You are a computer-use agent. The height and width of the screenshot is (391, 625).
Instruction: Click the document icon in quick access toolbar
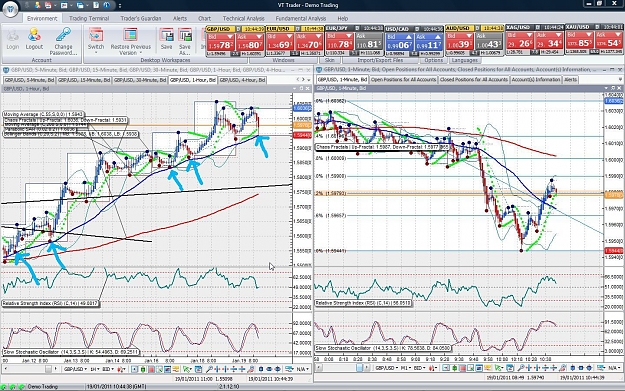[x=96, y=5]
